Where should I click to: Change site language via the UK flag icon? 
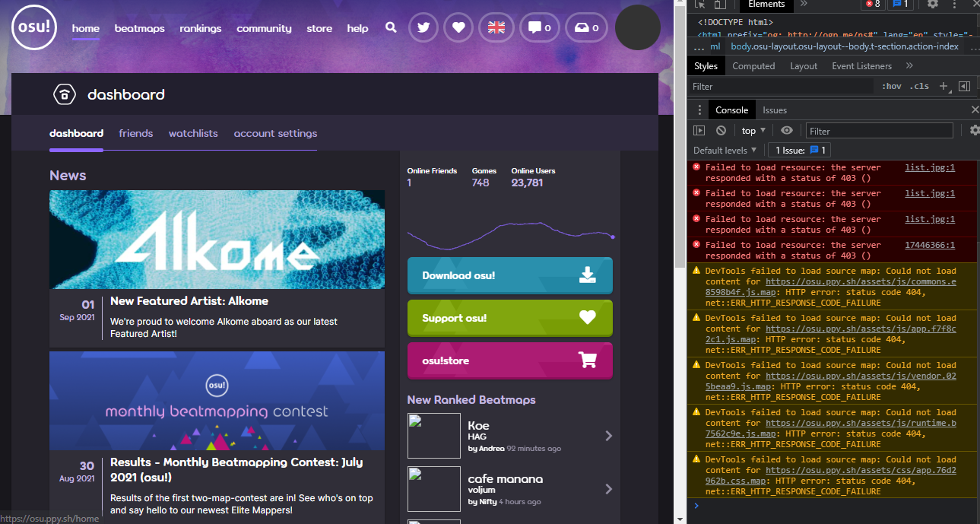click(x=496, y=27)
